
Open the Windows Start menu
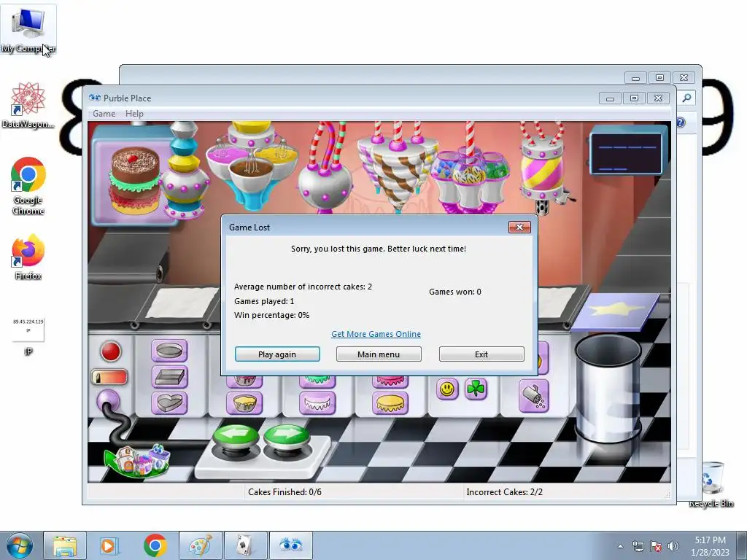tap(19, 545)
